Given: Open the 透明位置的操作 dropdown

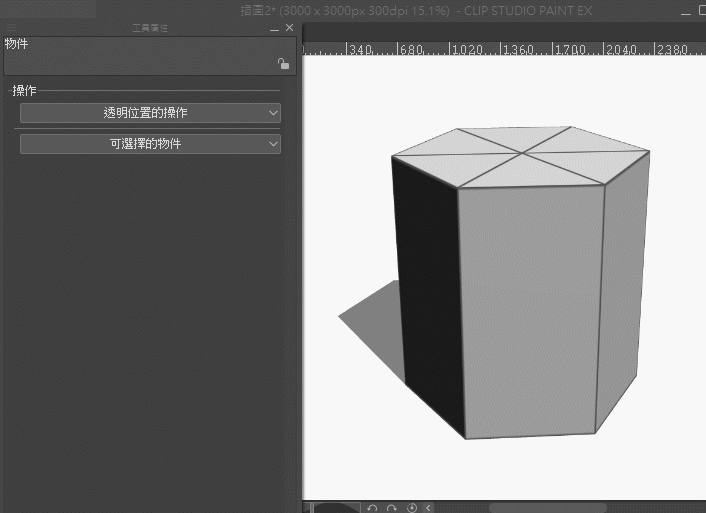Looking at the screenshot, I should [x=150, y=113].
